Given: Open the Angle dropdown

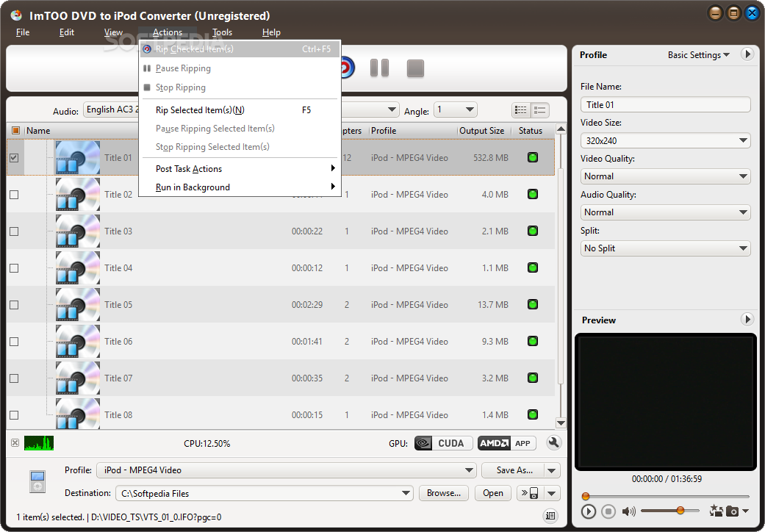Looking at the screenshot, I should (x=455, y=109).
